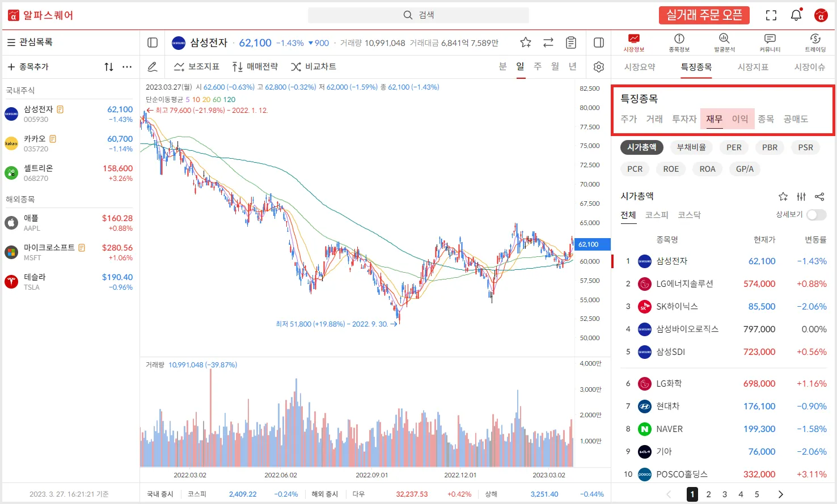Screen dimensions: 837x504
Task: Open the watchlist more options ellipsis
Action: point(127,67)
